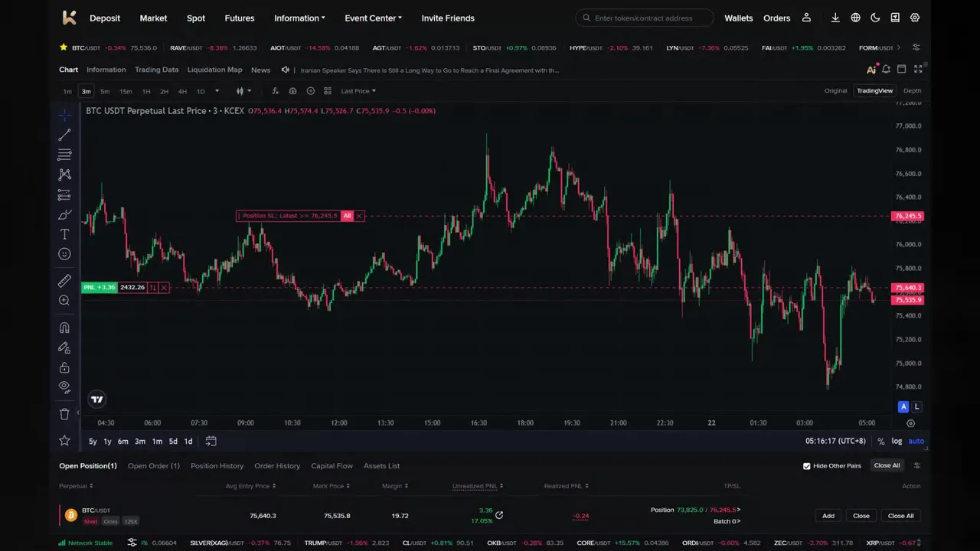The width and height of the screenshot is (980, 551).
Task: Open the header settings gear
Action: coord(915,18)
